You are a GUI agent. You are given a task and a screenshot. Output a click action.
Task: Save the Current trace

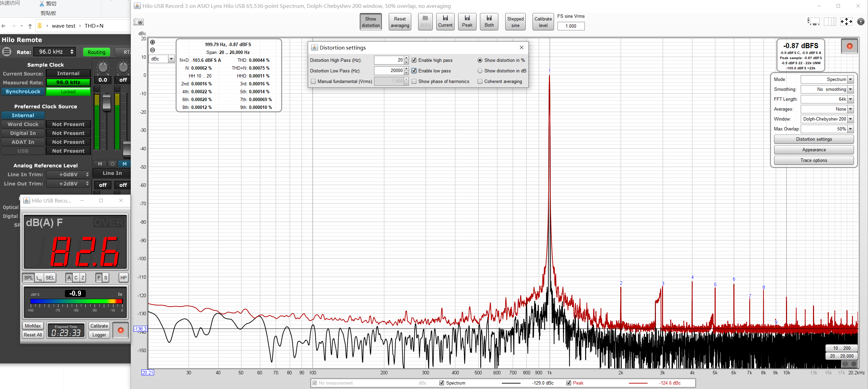point(445,22)
